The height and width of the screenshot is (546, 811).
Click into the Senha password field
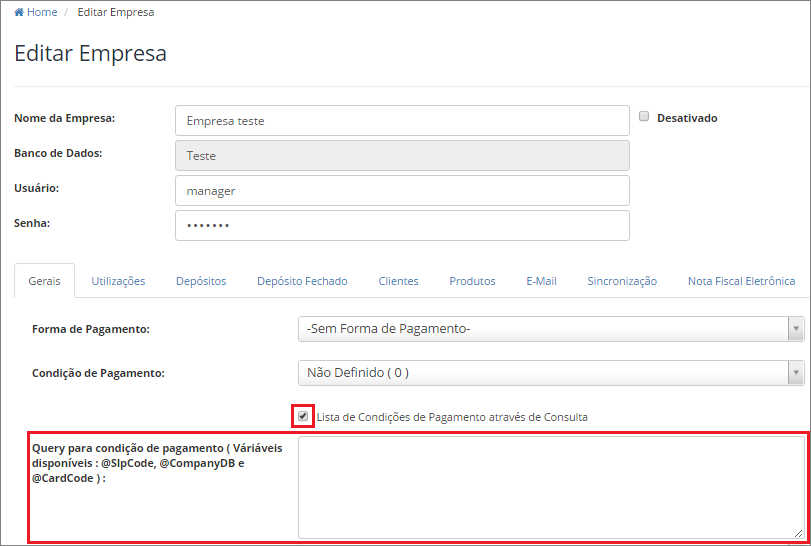[402, 225]
